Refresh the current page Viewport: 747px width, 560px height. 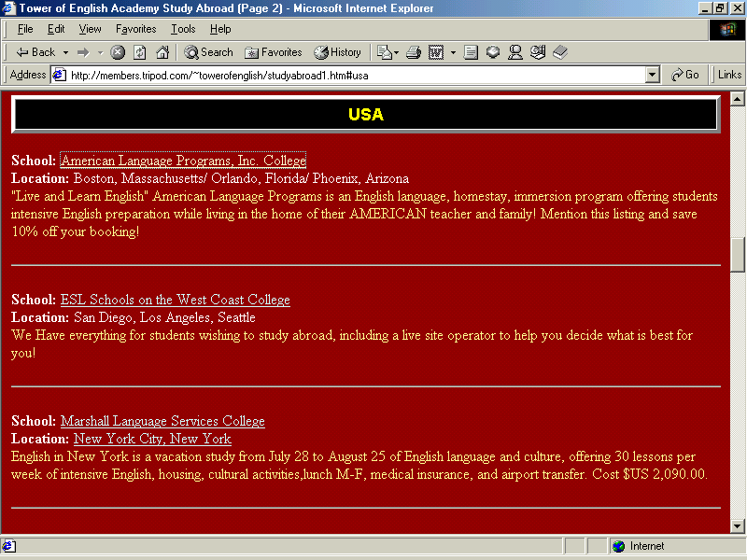[140, 52]
